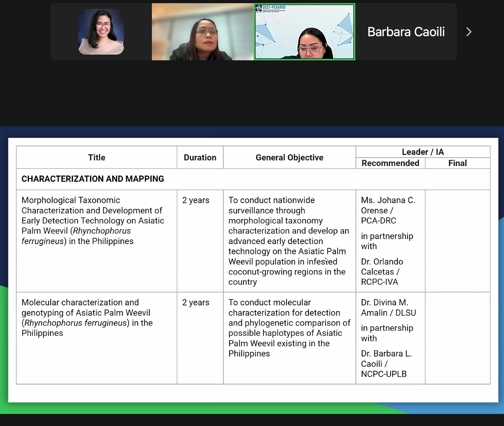The image size is (504, 426).
Task: Select the green-bordered active speaker video tile
Action: [304, 32]
